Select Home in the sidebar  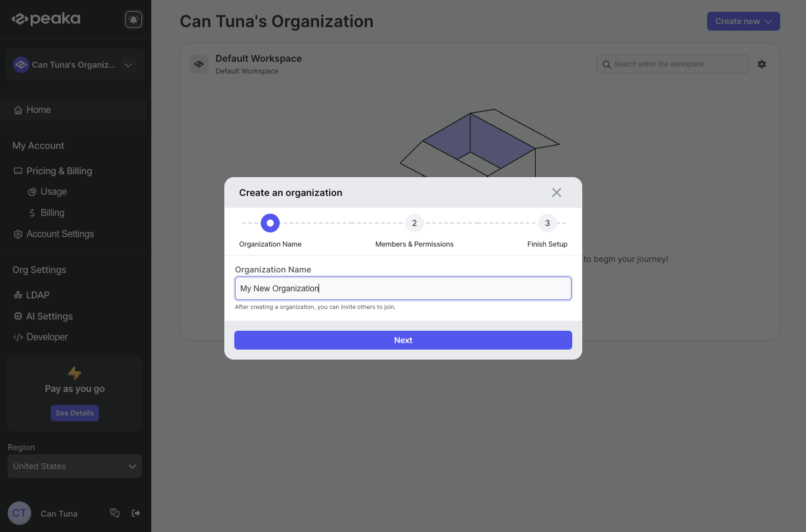pyautogui.click(x=39, y=109)
